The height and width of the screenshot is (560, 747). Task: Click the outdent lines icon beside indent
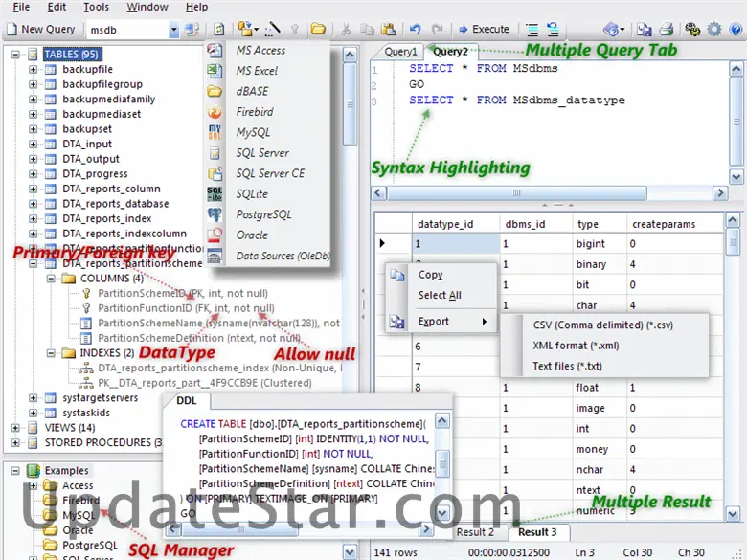point(553,30)
